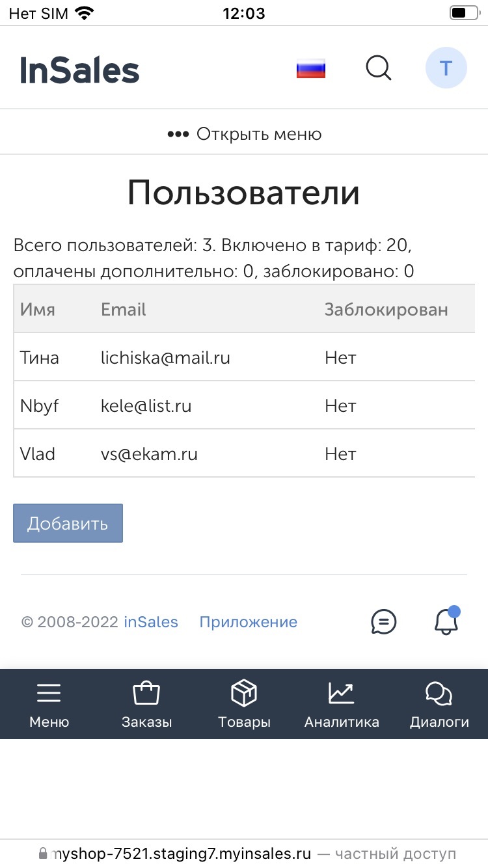The width and height of the screenshot is (488, 868).
Task: Select the kele@list.ru email entry
Action: pyautogui.click(x=146, y=405)
